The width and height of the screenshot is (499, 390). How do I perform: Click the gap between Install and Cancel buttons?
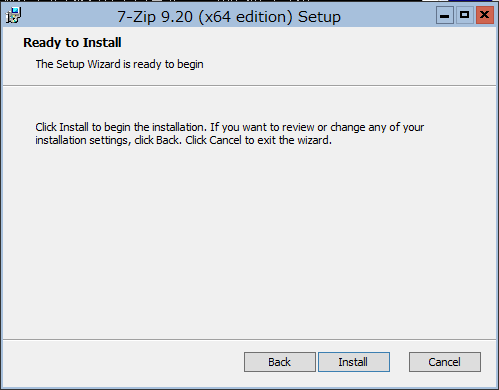(x=399, y=362)
